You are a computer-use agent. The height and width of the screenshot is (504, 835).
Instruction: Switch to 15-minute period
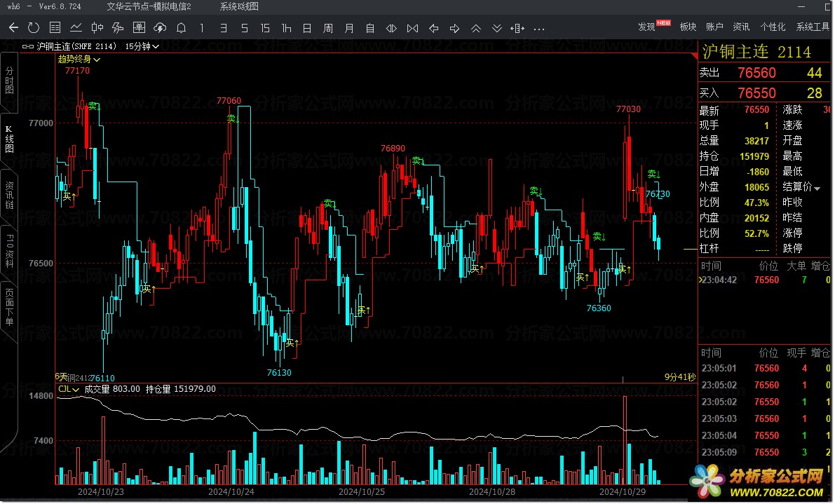point(265,27)
